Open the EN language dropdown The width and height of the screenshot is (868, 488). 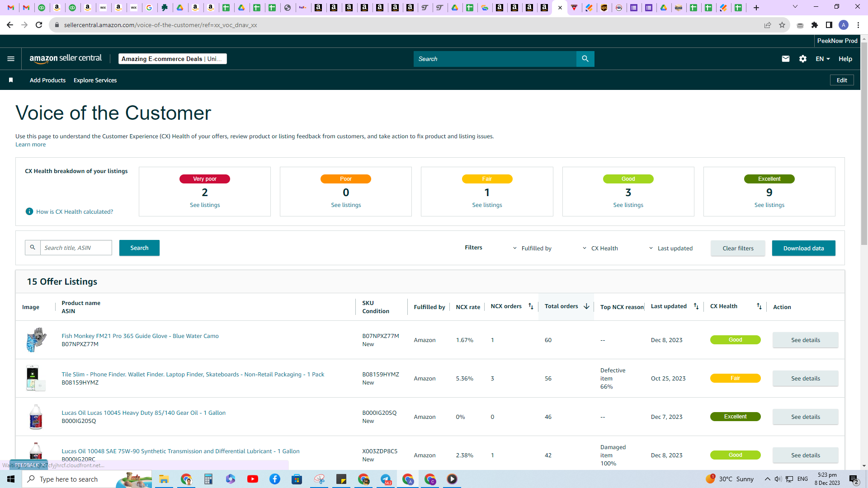click(822, 59)
